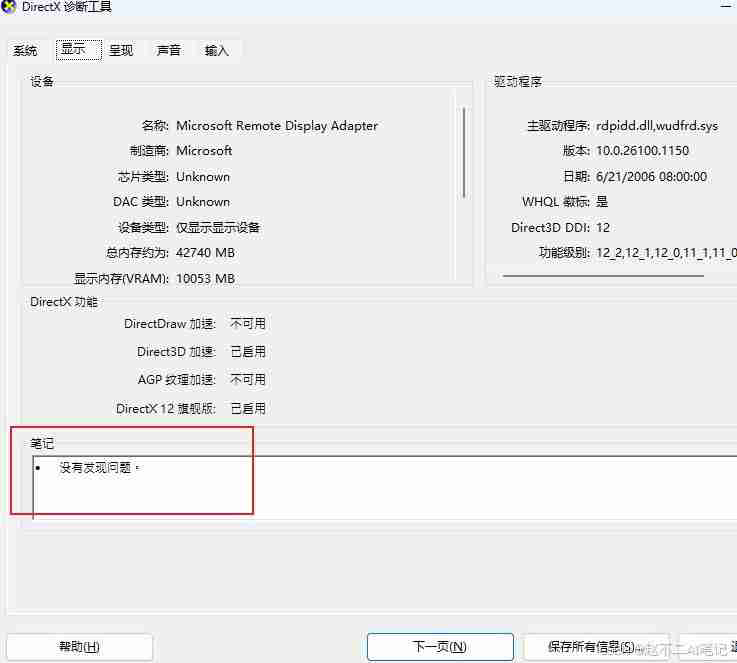Click AGP 纹理加速 status 不可用

(248, 380)
